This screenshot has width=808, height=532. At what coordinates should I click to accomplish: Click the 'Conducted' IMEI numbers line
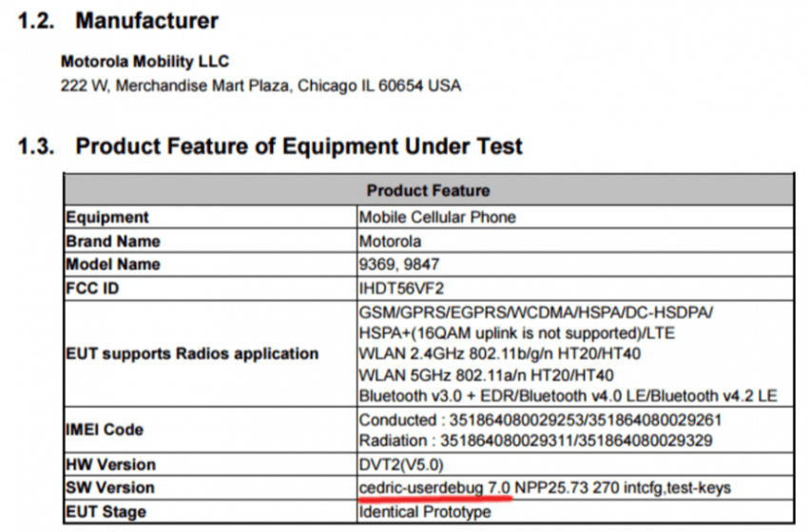pos(542,419)
